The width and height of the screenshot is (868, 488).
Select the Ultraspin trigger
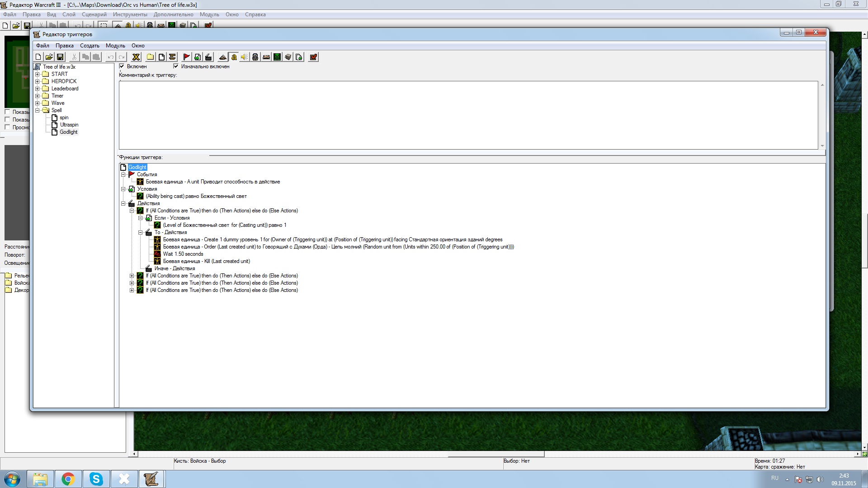[69, 125]
